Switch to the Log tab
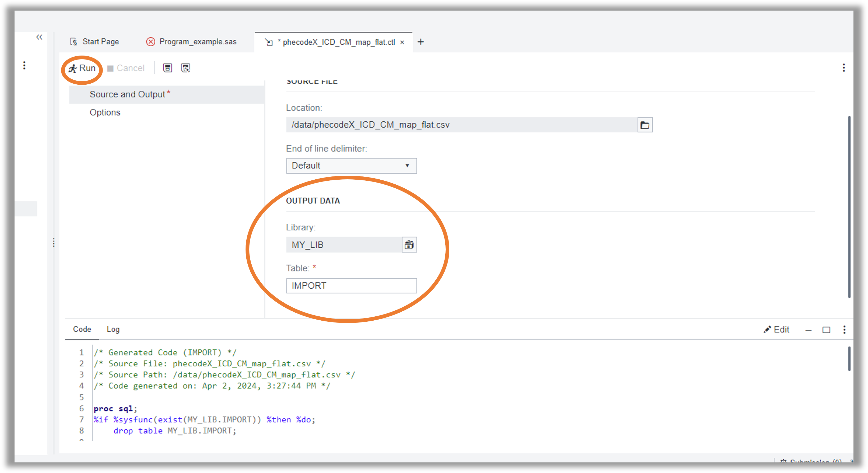 tap(113, 329)
